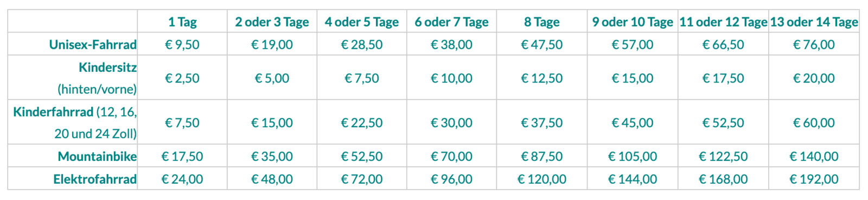Click the '11 oder 12 Tage' column header

(723, 22)
